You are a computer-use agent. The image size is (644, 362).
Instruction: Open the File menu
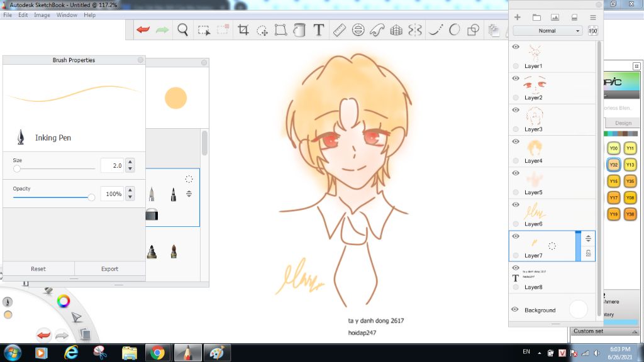[8, 15]
